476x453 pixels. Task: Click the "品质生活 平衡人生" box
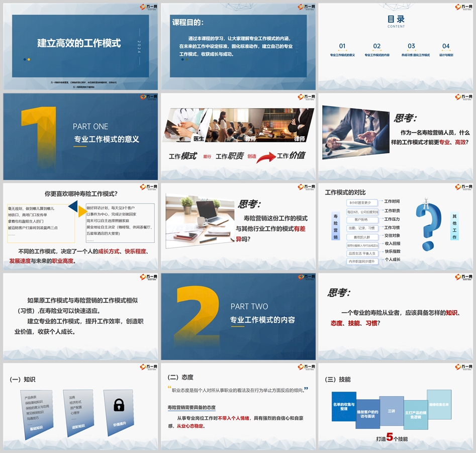pos(362,253)
